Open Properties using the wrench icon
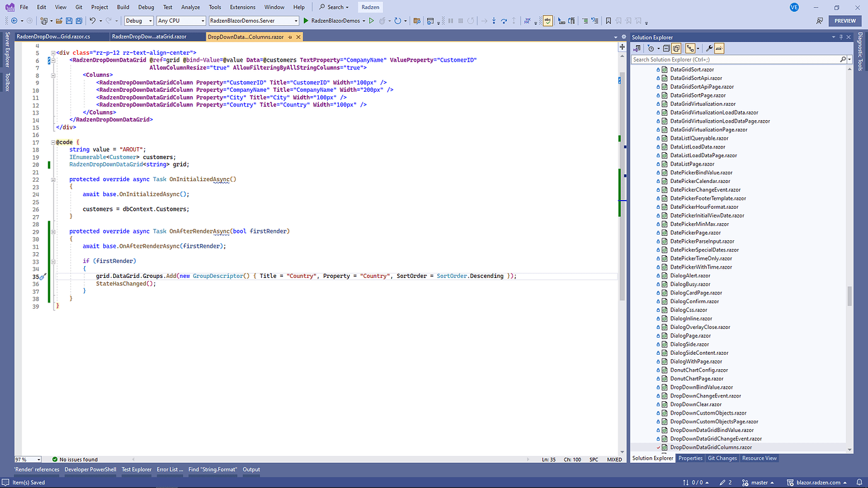Screen dimensions: 868x488 (709, 48)
